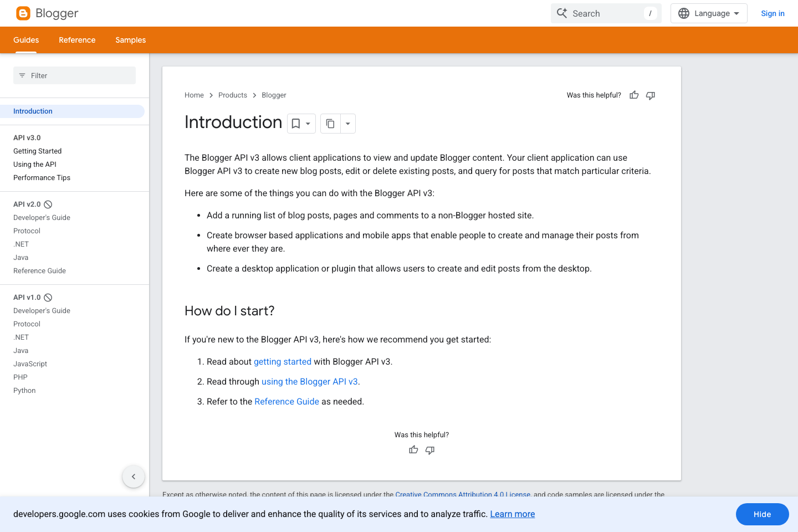Click thumbs up below 'Was this helpful?' footer
Viewport: 798px width, 532px height.
(x=413, y=449)
